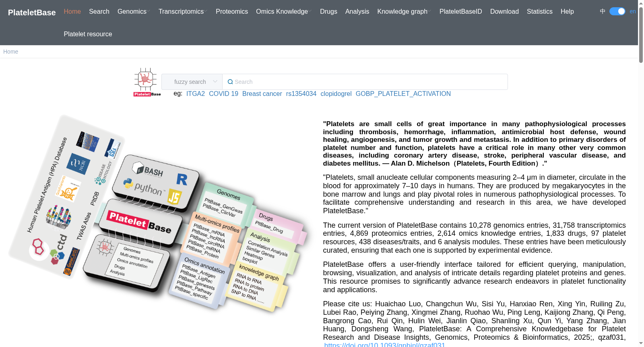Go to the Download page
The width and height of the screenshot is (644, 347).
coord(504,11)
